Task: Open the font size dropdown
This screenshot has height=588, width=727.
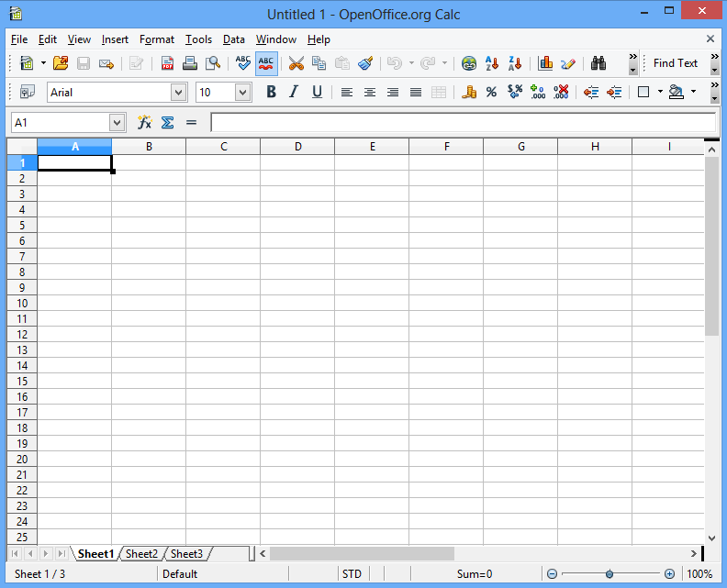Action: (242, 92)
